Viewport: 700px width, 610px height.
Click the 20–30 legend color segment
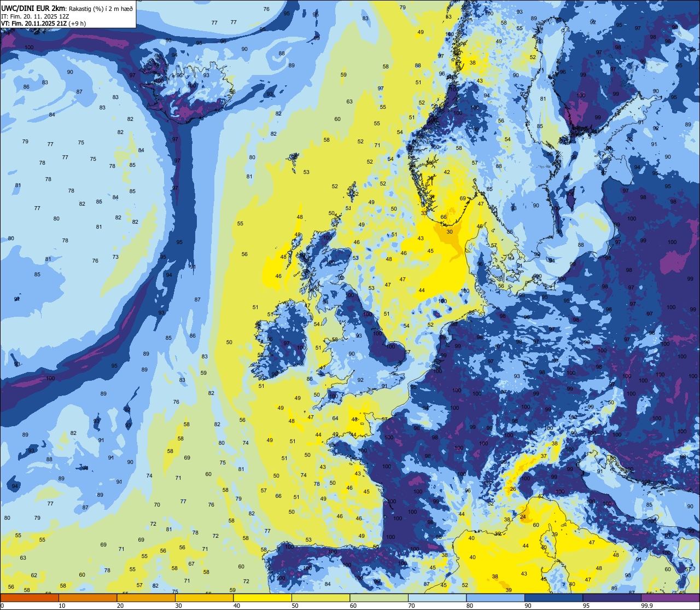point(146,597)
